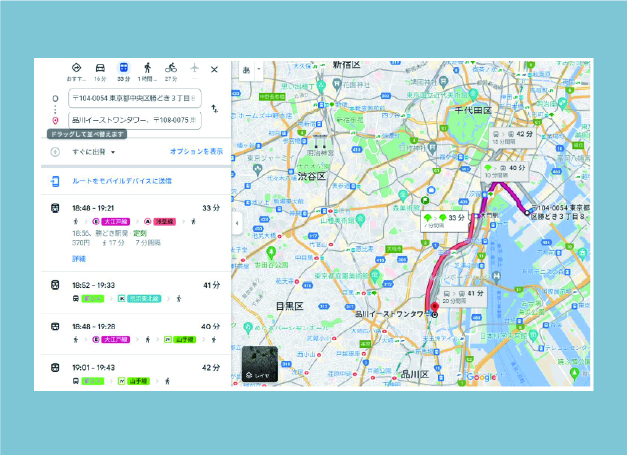Click the 新宿区 label on map
Image resolution: width=627 pixels, height=455 pixels.
[x=346, y=65]
